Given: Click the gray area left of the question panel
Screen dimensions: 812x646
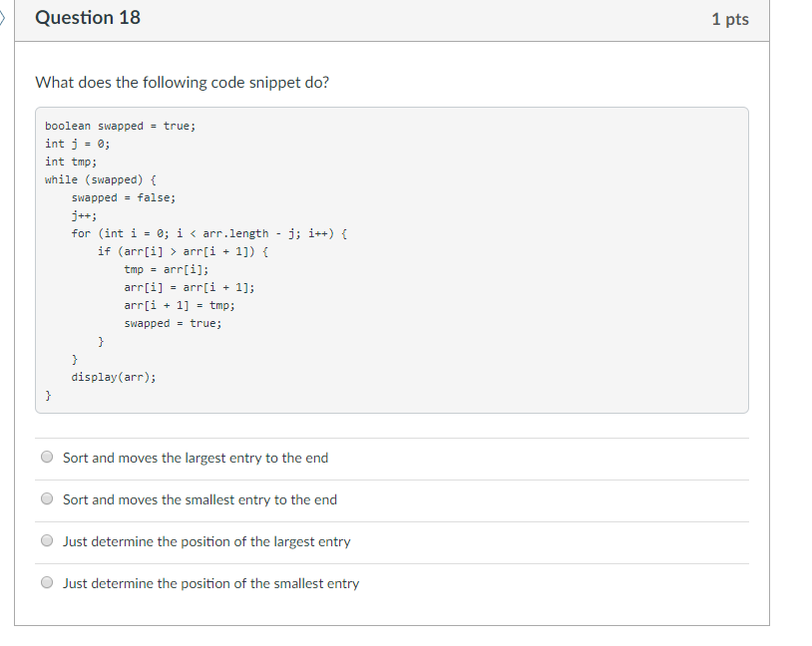Looking at the screenshot, I should coord(8,299).
